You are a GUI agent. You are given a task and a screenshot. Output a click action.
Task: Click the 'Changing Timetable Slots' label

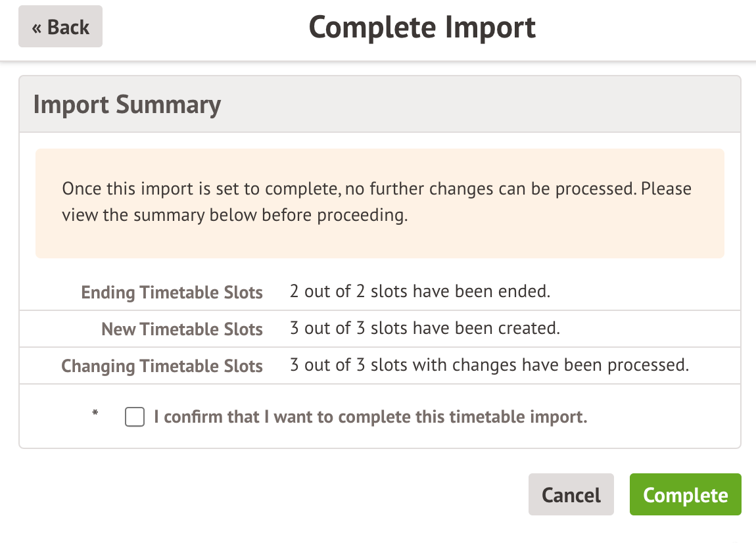[162, 366]
